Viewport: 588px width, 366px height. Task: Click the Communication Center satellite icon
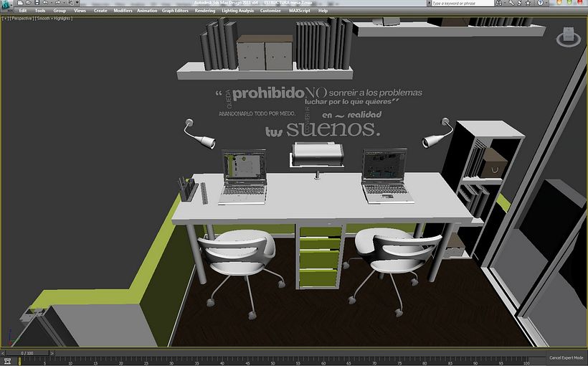(x=520, y=3)
